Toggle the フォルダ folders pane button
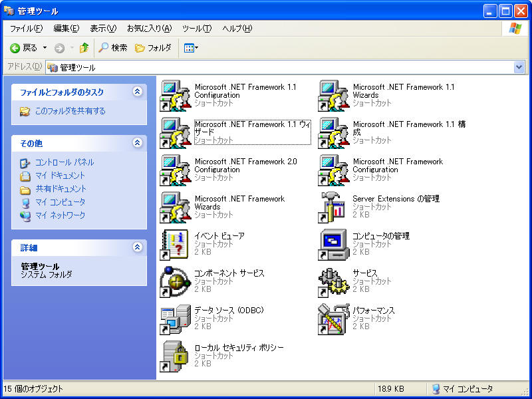Screen dimensions: 532x399 point(153,48)
